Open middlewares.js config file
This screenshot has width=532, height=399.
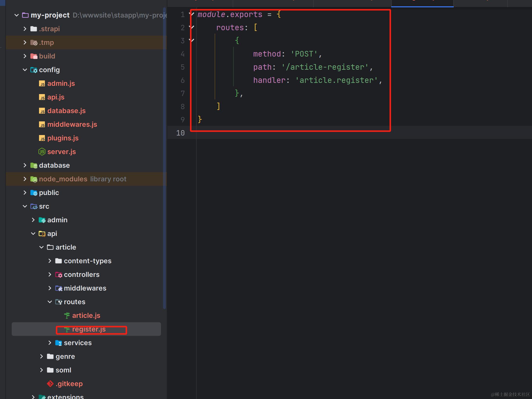(x=72, y=124)
